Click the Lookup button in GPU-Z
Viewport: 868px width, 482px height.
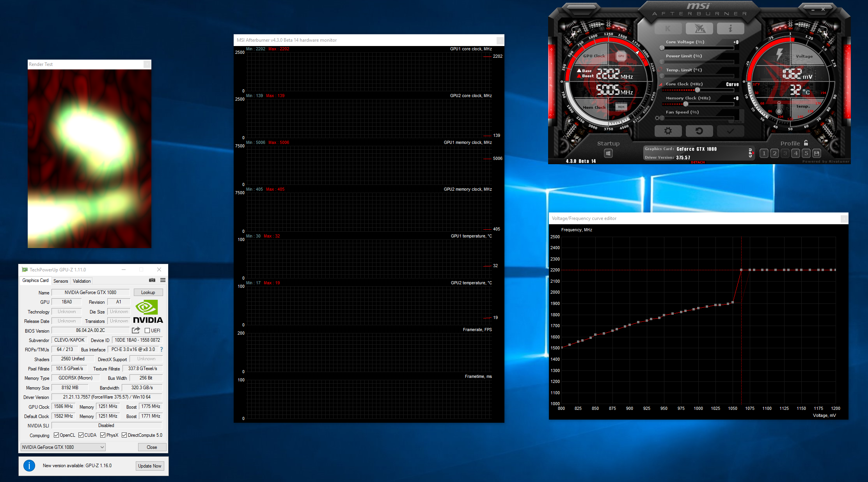(x=148, y=292)
